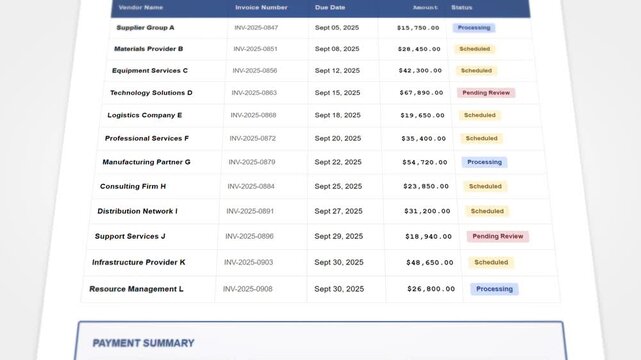641x360 pixels.
Task: Click the amount $19,650.00
Action: click(x=422, y=115)
